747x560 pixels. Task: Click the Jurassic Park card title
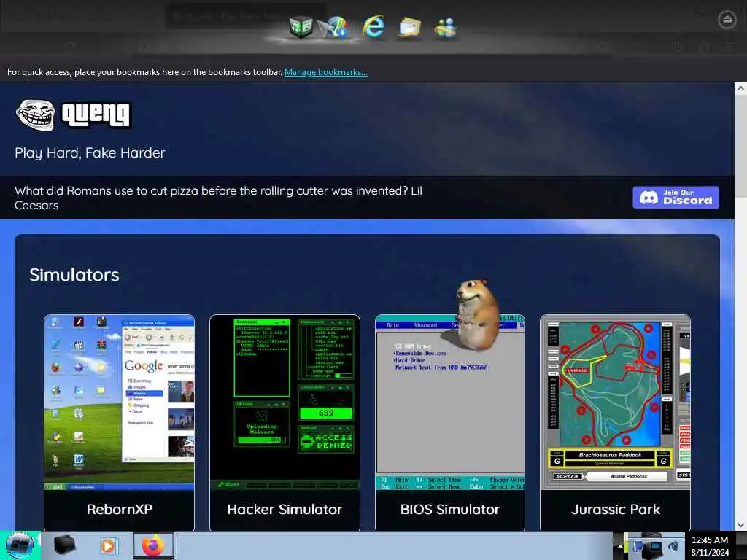pos(616,509)
